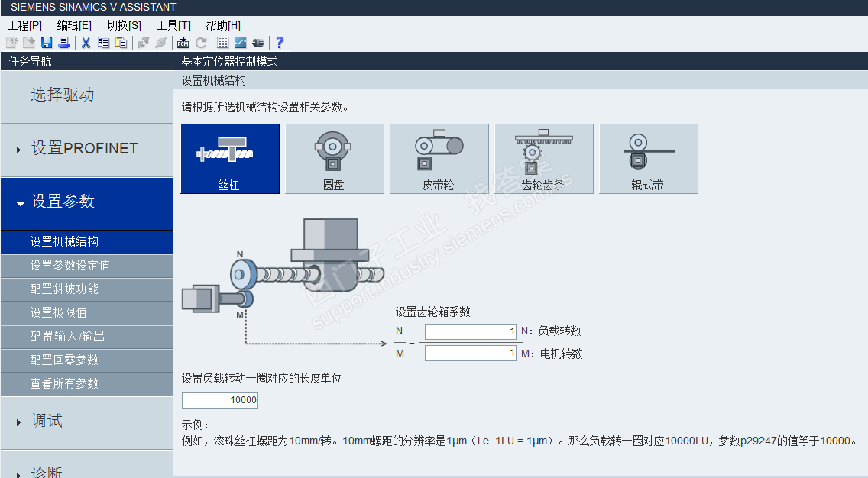This screenshot has width=868, height=478.
Task: Open the 设置机械结构 sub-item
Action: tap(87, 242)
